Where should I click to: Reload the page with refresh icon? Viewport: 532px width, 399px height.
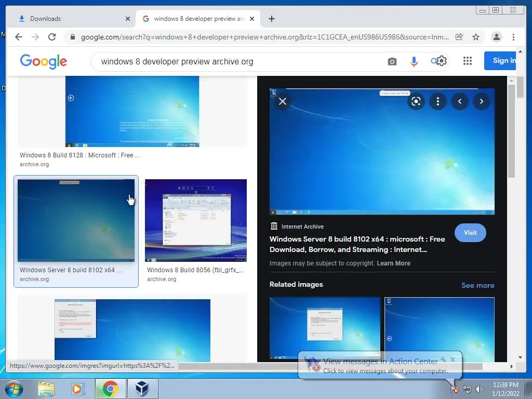tap(52, 37)
